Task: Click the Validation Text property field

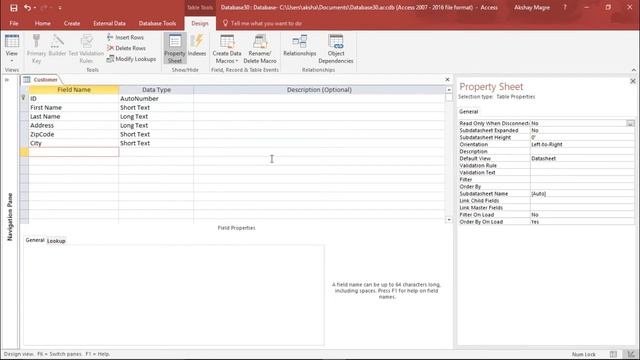Action: tap(582, 173)
